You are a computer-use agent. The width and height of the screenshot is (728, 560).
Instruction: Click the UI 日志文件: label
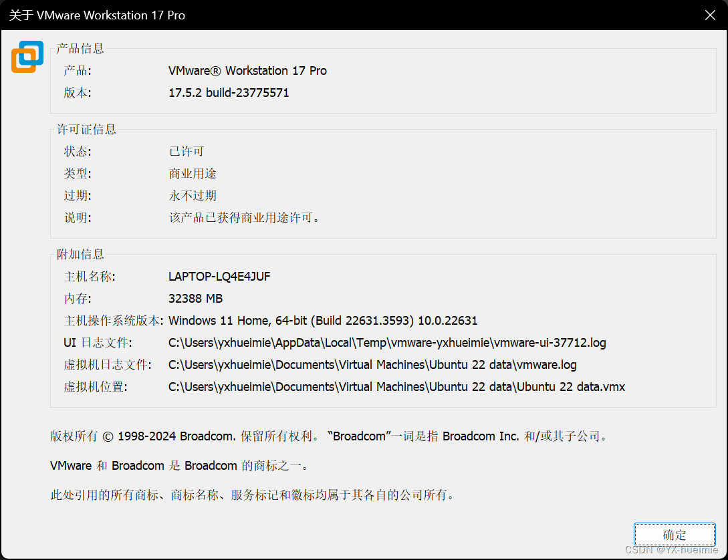coord(98,342)
